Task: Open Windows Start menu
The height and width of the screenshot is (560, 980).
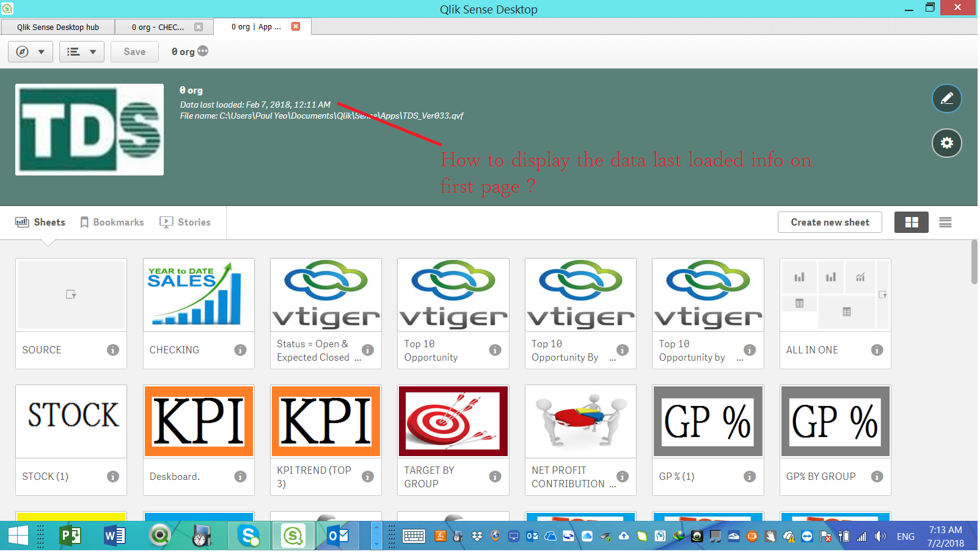Action: (18, 536)
